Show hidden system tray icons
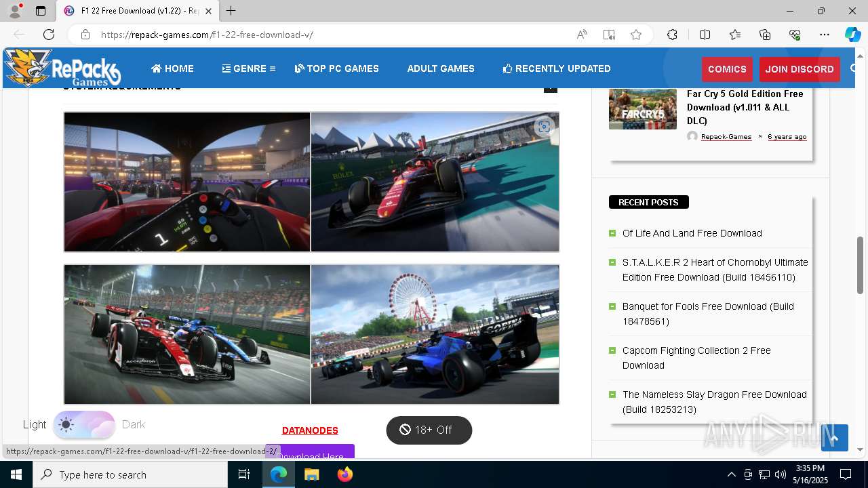 (731, 474)
